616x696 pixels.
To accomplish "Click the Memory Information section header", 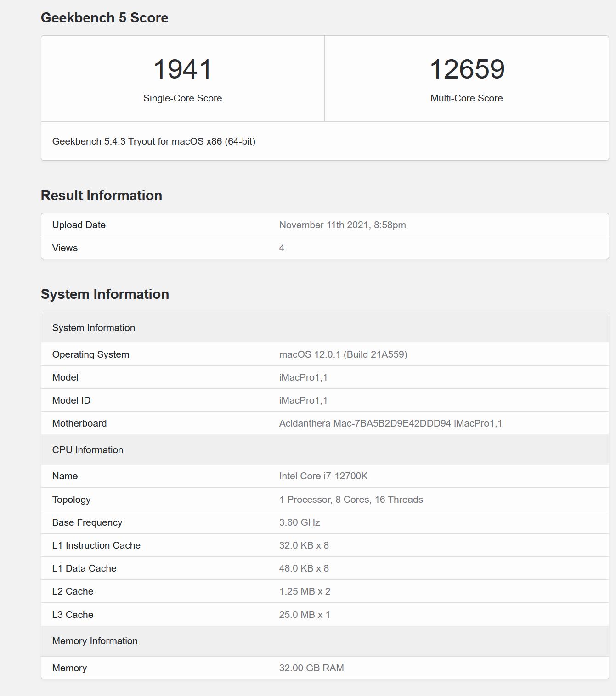I will click(x=95, y=641).
